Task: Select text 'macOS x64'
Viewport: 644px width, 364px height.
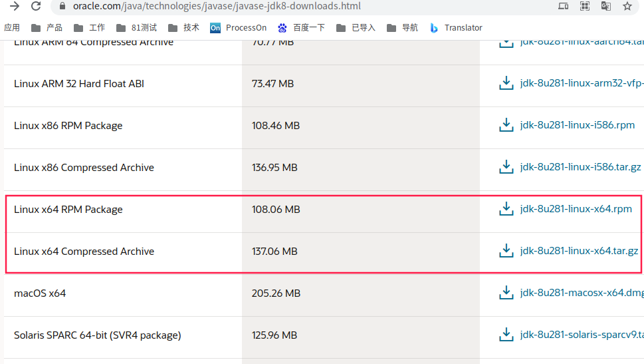Action: click(40, 293)
